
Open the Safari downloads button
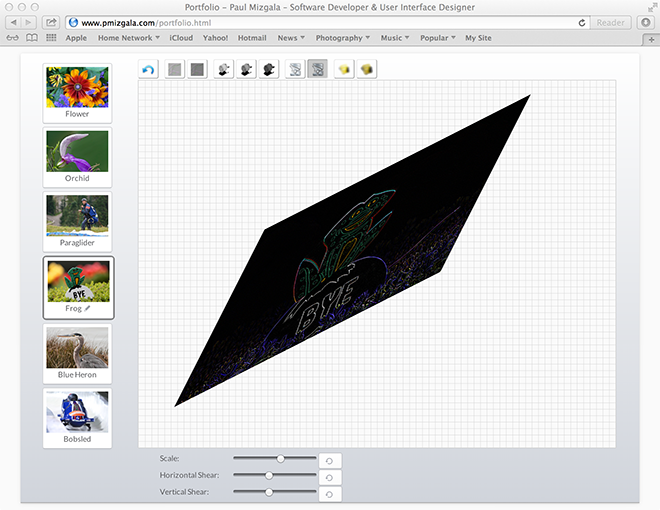coord(646,22)
